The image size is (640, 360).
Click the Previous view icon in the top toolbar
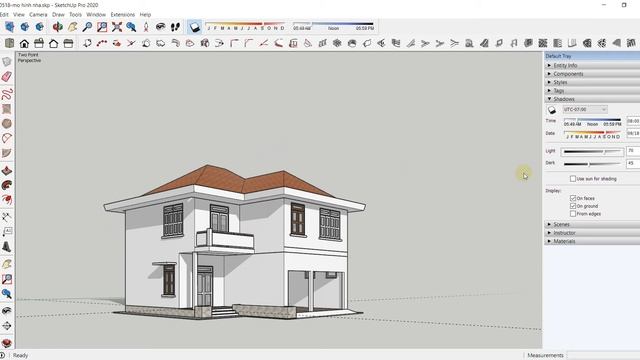pyautogui.click(x=131, y=27)
